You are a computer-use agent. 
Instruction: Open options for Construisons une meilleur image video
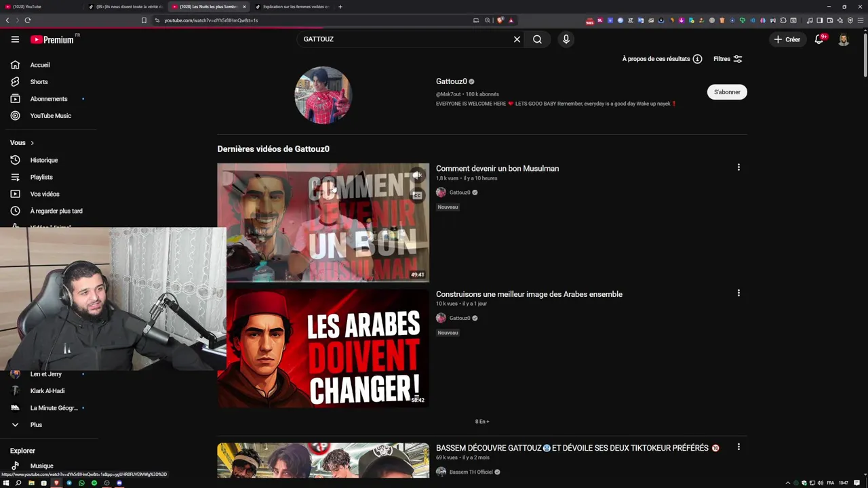(x=738, y=293)
